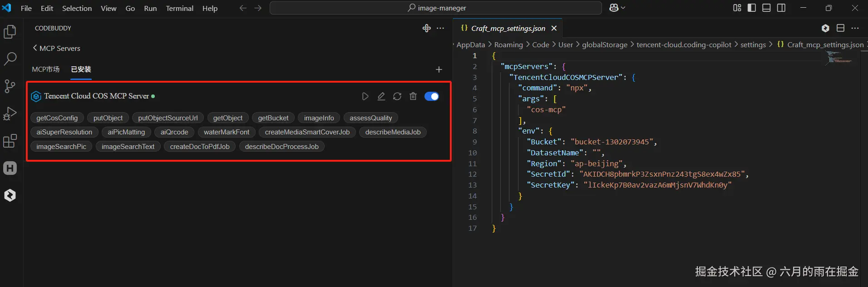Open the Copilot chat dropdown in title bar
This screenshot has width=868, height=287.
[617, 8]
